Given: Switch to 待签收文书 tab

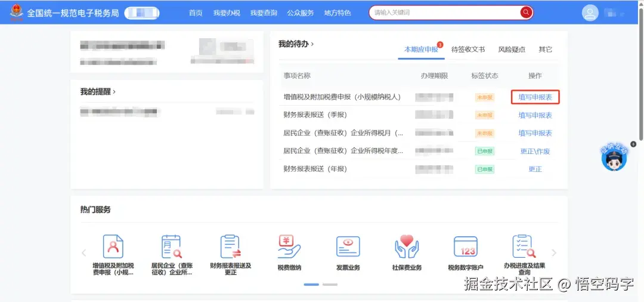Looking at the screenshot, I should [x=468, y=50].
